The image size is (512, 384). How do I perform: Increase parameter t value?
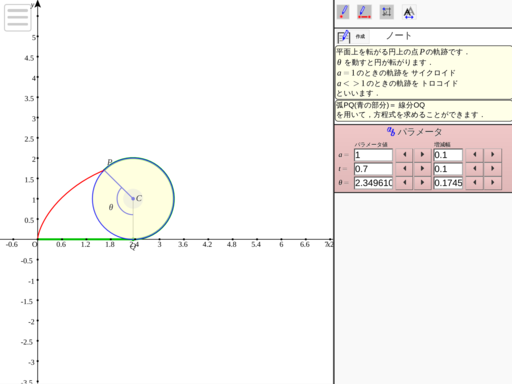422,169
